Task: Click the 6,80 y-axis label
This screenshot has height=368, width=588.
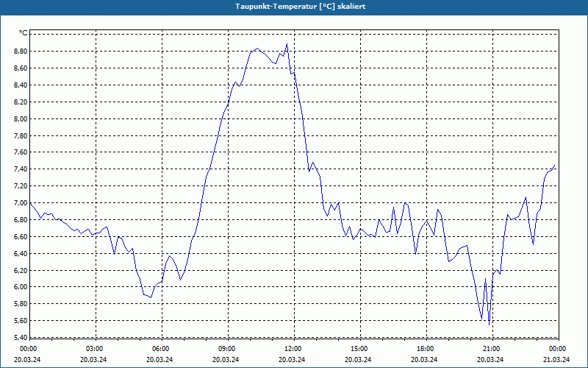Action: coord(21,219)
